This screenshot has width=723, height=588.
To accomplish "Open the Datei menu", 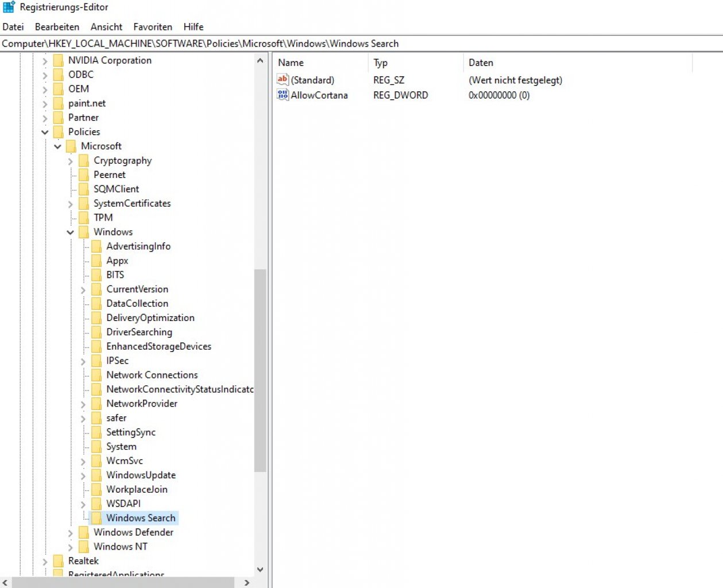I will coord(13,27).
